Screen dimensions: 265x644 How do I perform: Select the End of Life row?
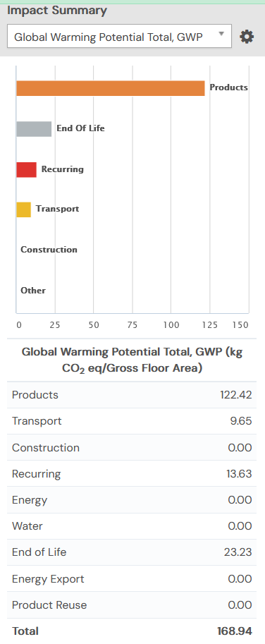[x=132, y=552]
